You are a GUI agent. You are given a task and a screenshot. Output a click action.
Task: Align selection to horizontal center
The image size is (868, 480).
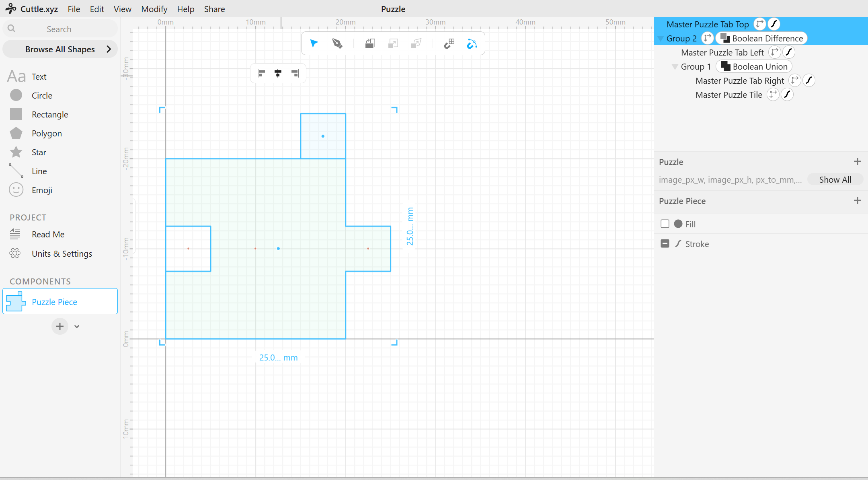(x=278, y=73)
